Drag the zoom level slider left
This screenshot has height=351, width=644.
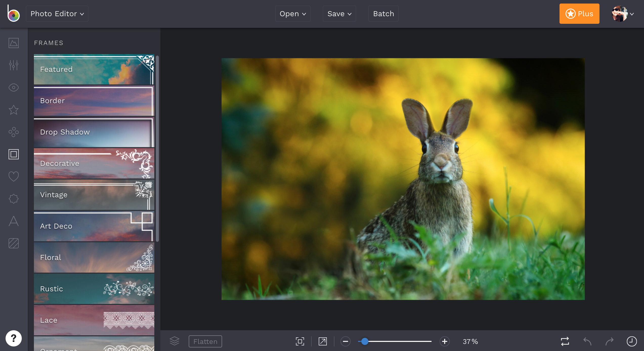364,341
